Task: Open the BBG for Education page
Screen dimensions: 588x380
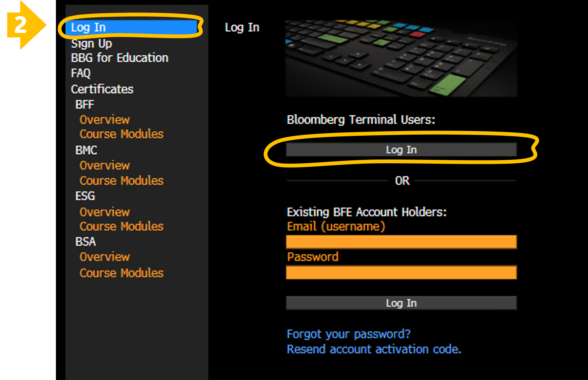Action: coord(120,58)
